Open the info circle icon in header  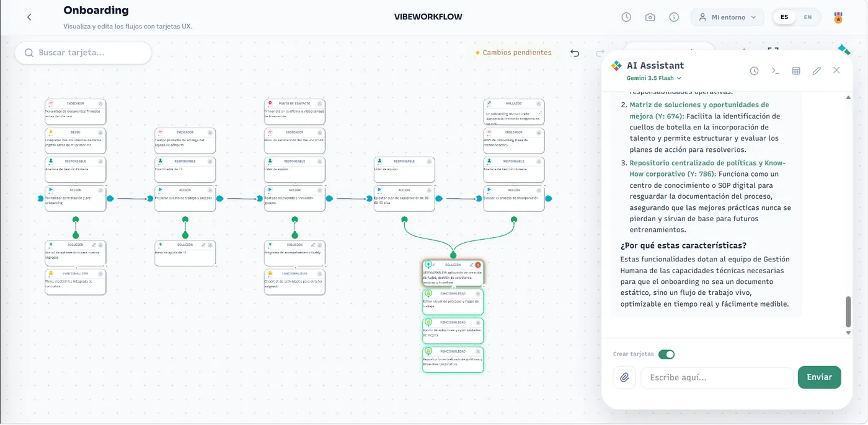pos(674,17)
